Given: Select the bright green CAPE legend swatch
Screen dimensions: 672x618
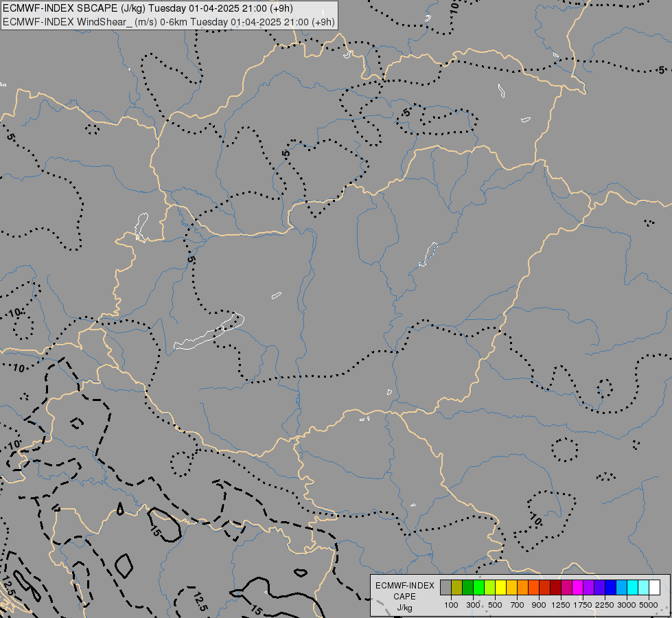Looking at the screenshot, I should pyautogui.click(x=478, y=587).
